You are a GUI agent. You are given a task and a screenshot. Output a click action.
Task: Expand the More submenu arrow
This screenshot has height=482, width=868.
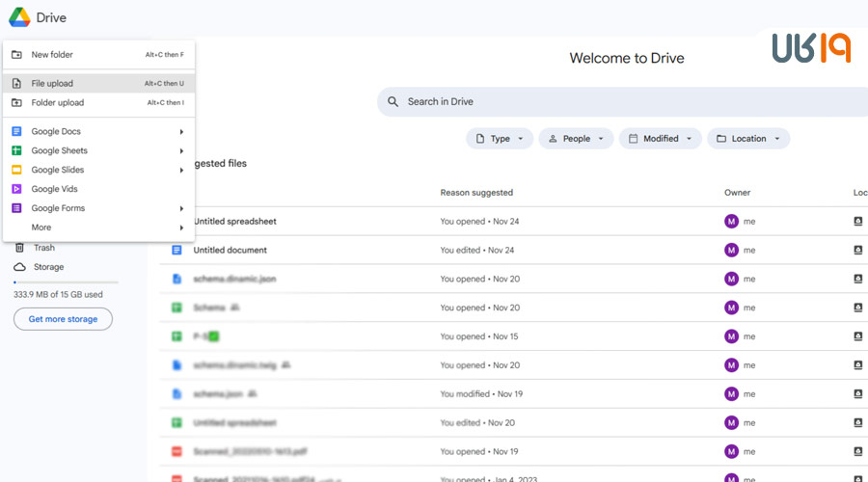181,228
